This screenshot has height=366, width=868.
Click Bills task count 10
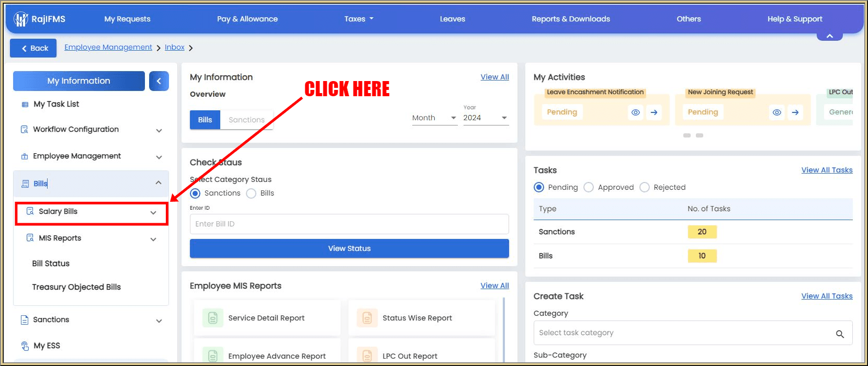702,256
